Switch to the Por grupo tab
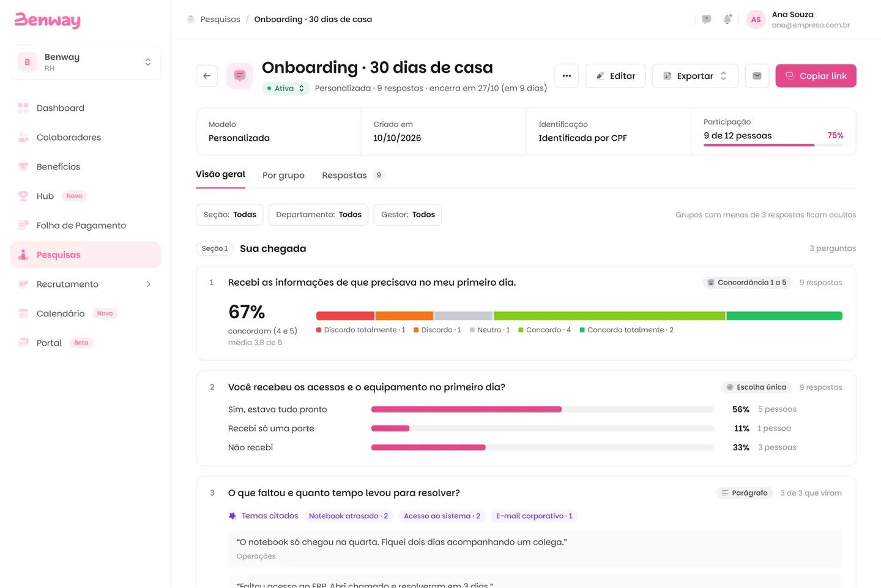 [283, 175]
